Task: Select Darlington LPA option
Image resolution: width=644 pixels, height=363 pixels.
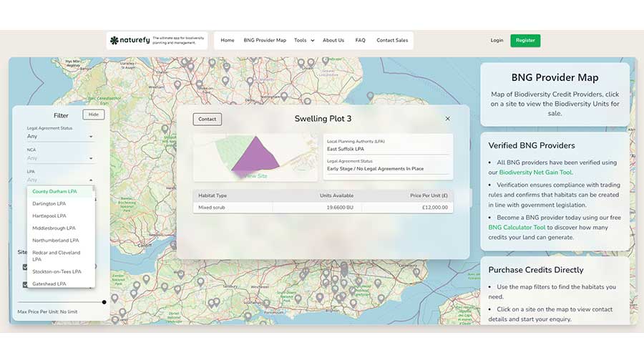Action: 60,204
